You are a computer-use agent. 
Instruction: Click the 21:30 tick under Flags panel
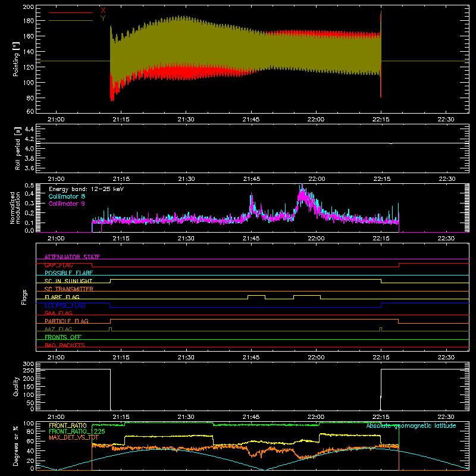point(186,358)
